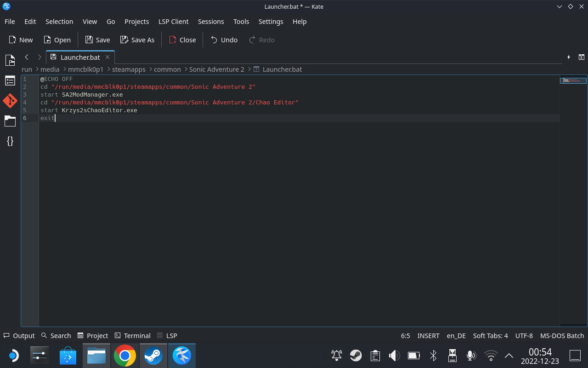Click the split view icon

coord(581,57)
